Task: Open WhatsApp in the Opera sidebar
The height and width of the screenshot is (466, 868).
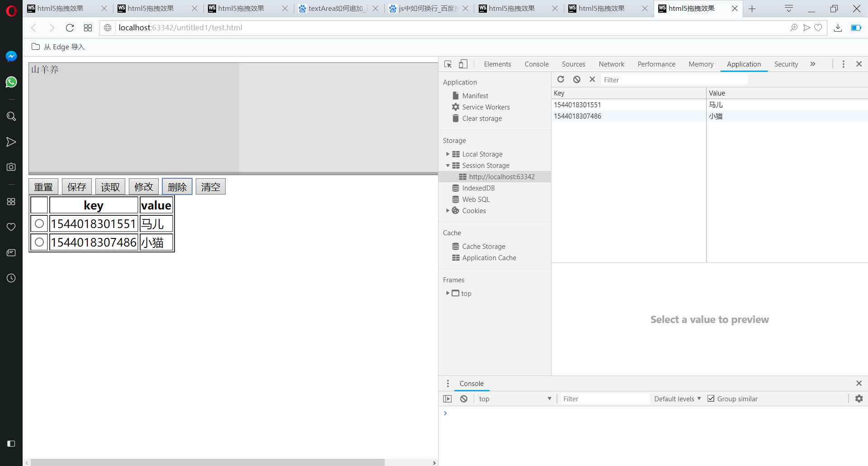Action: (x=11, y=82)
